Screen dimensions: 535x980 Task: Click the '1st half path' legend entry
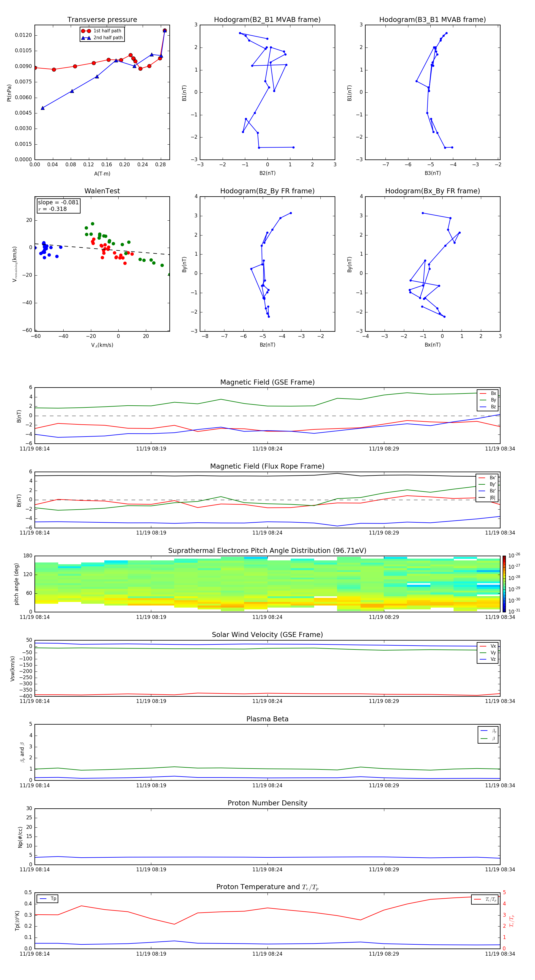click(x=102, y=31)
